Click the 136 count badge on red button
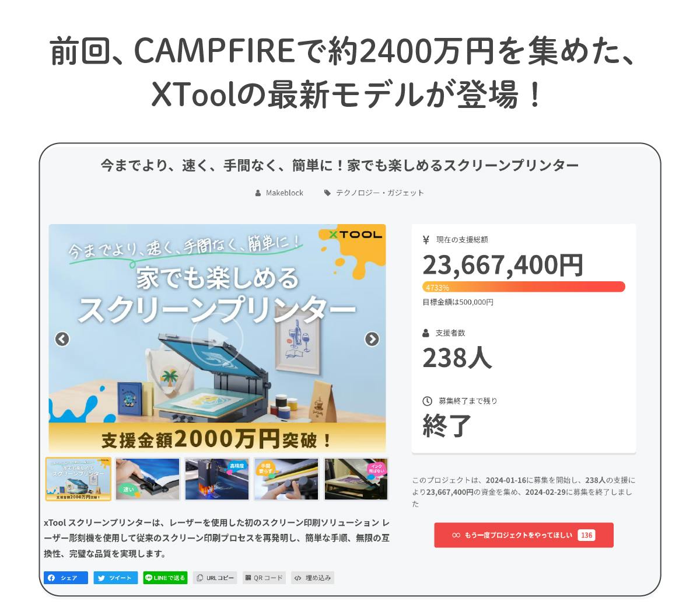Image resolution: width=700 pixels, height=611 pixels. point(586,535)
